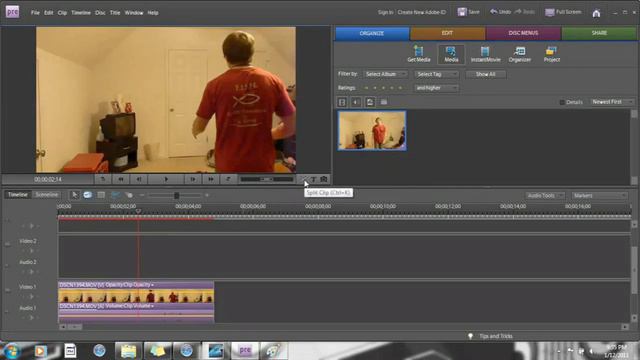Viewport: 640px width, 360px height.
Task: Toggle the Video 2 track display style
Action: (7, 244)
